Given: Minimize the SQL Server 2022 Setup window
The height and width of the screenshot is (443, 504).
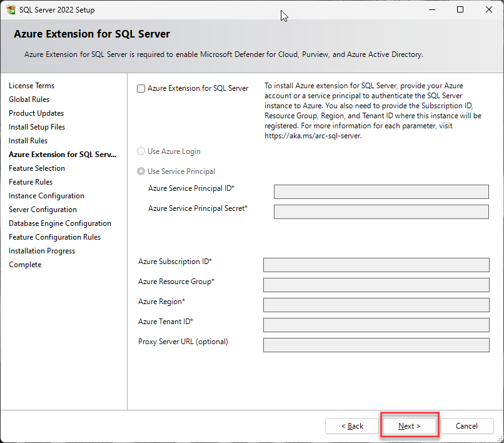Looking at the screenshot, I should (431, 10).
